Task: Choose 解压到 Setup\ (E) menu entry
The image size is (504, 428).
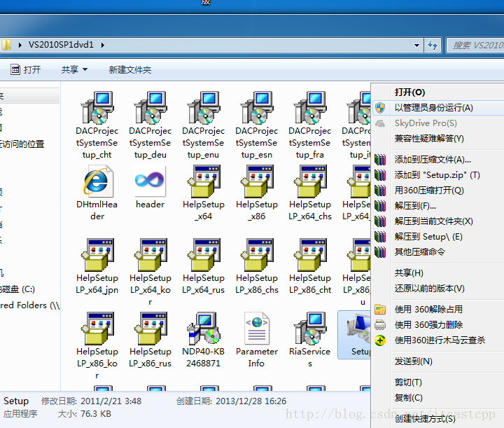Action: click(428, 237)
